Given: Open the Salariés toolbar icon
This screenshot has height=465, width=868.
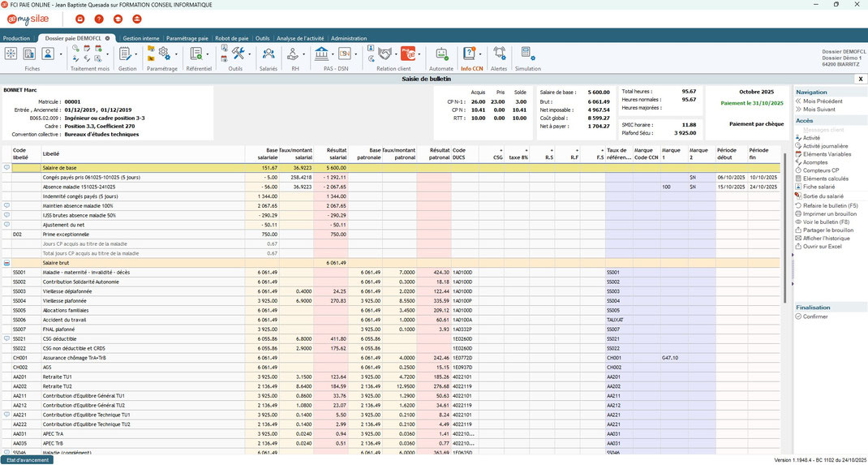Looking at the screenshot, I should click(267, 54).
